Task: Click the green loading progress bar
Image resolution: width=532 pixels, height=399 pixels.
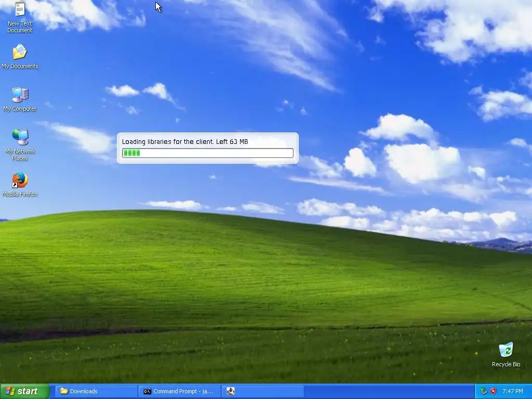Action: pyautogui.click(x=208, y=153)
